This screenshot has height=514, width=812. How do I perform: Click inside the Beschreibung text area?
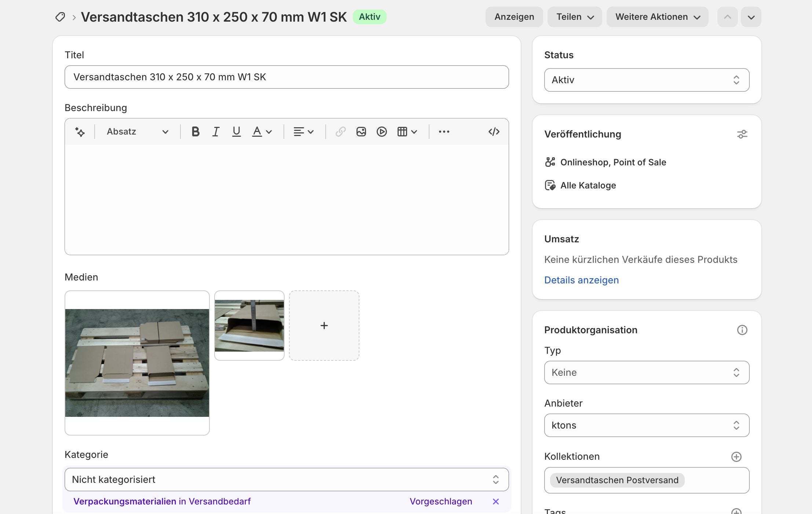click(x=287, y=200)
